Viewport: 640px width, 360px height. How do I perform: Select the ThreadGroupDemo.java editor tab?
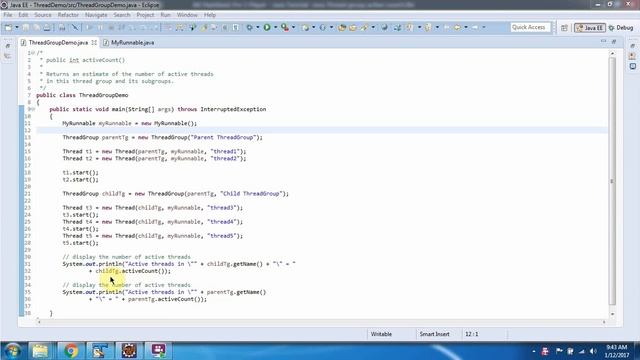pyautogui.click(x=58, y=42)
